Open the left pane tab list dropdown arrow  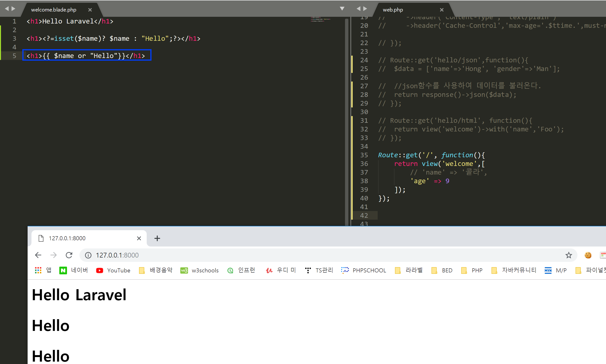[342, 9]
